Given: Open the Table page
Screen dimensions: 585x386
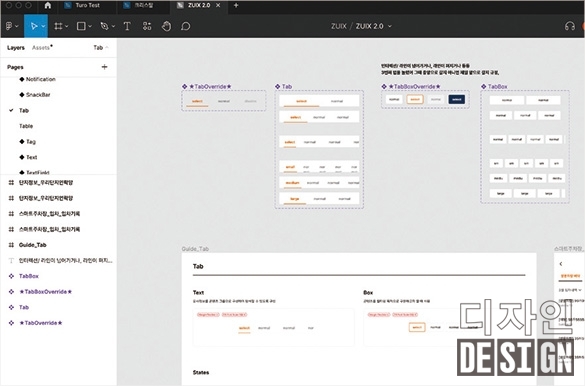Looking at the screenshot, I should point(26,126).
